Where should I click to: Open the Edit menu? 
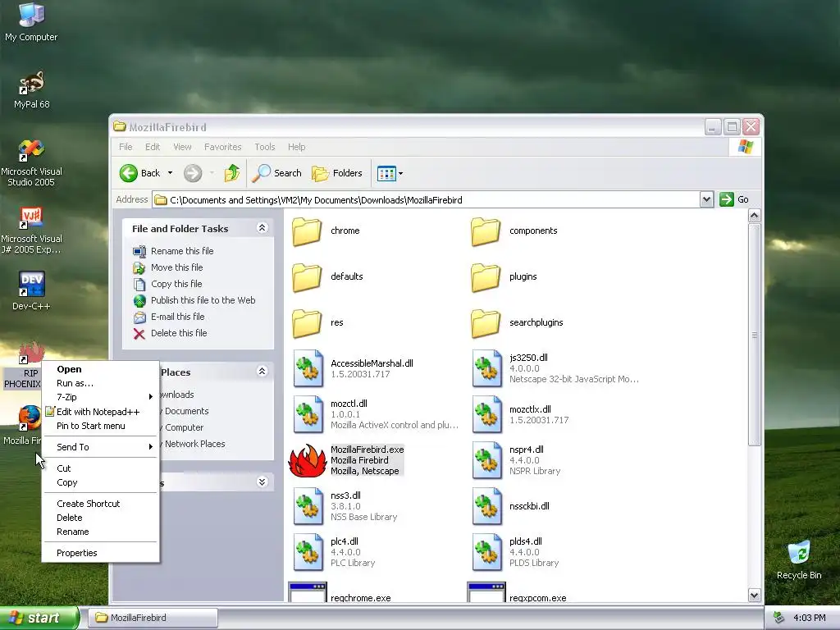(x=152, y=147)
